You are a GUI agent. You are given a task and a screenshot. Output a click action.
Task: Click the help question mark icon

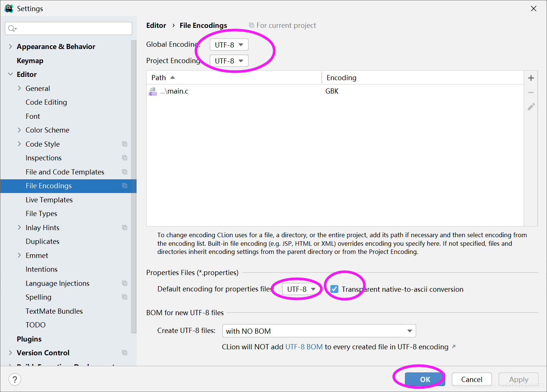click(x=15, y=379)
